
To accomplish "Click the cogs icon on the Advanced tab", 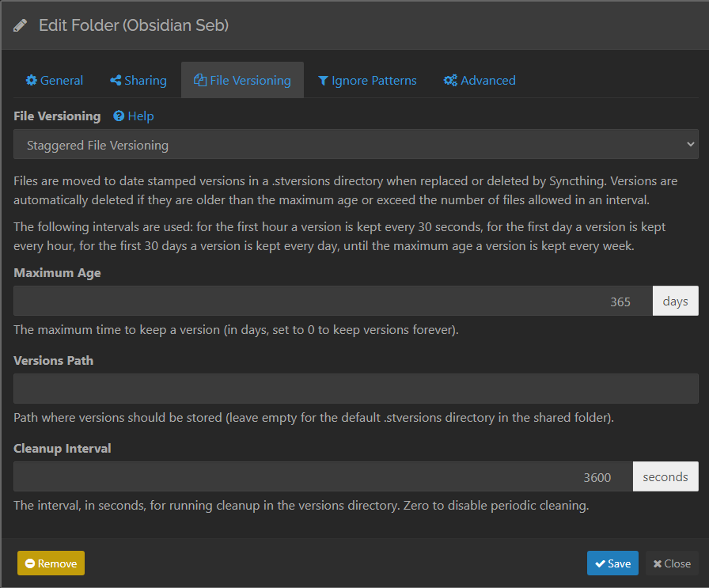I will point(449,80).
